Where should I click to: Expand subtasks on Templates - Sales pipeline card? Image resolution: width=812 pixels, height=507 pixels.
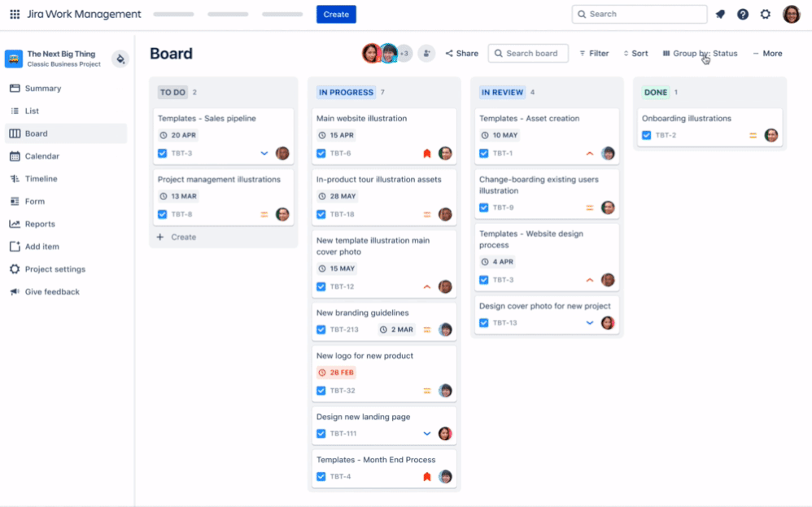(x=264, y=152)
